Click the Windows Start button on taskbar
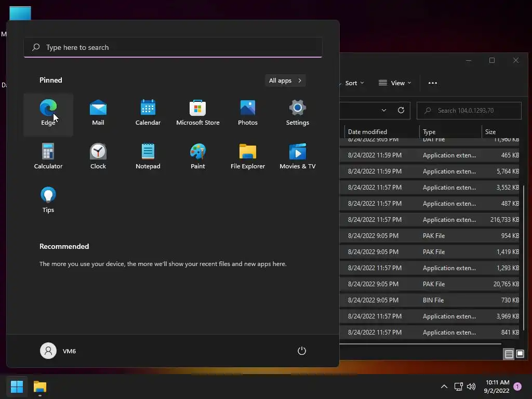532x399 pixels. pos(17,387)
